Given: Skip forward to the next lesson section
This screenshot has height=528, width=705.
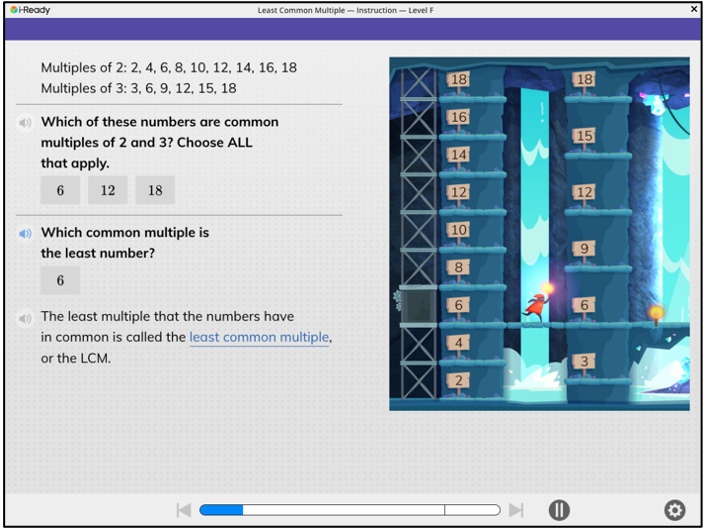Looking at the screenshot, I should tap(516, 510).
